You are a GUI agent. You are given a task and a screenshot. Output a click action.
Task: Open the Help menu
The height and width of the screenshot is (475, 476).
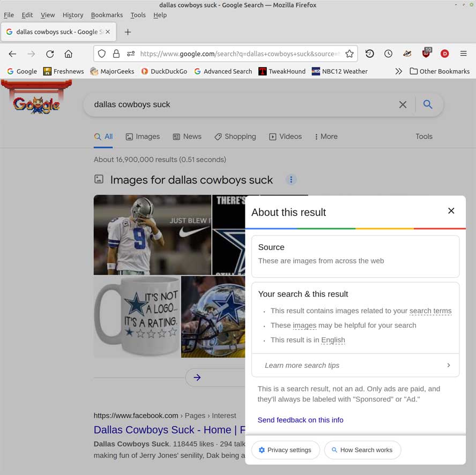[x=160, y=15]
